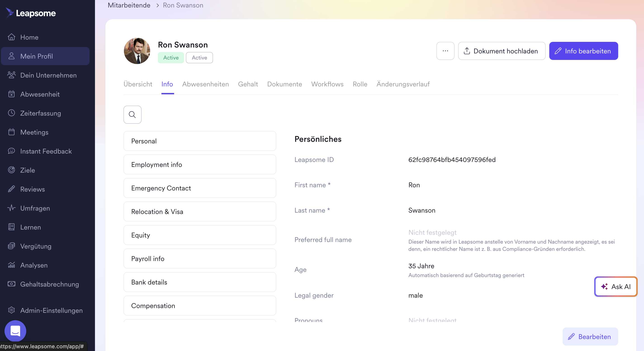Click Mitarbeitende breadcrumb link
The width and height of the screenshot is (644, 351).
129,5
